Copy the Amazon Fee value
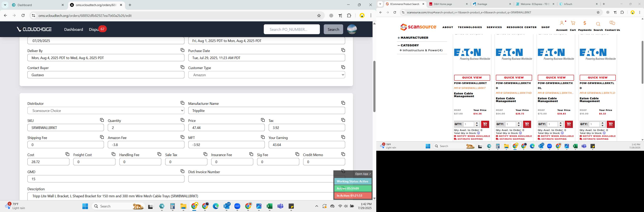 [x=182, y=137]
